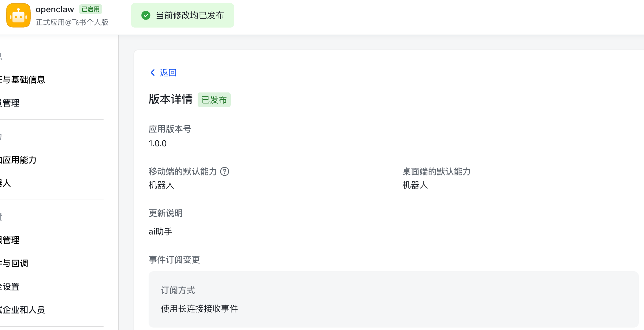Open 权限管理 sidebar entry
The height and width of the screenshot is (330, 644).
pos(10,240)
